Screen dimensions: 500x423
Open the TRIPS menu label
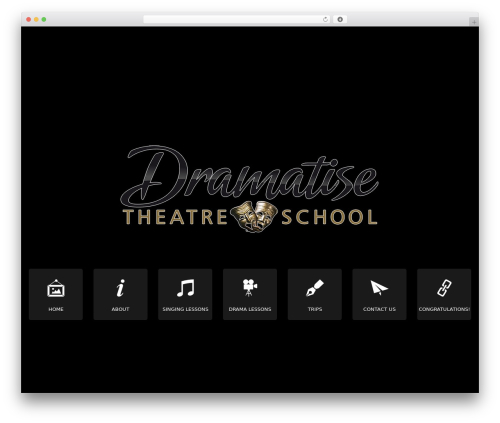[x=315, y=309]
